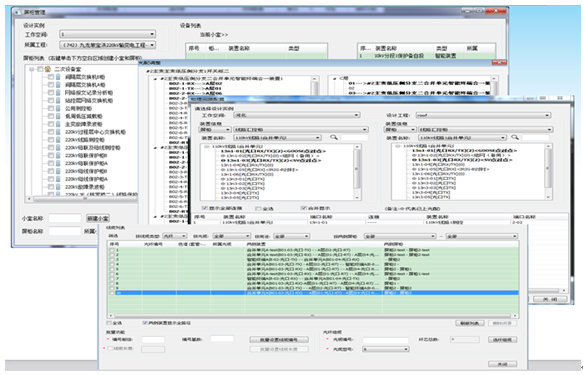Screen dimensions: 583x375
Task: Collapse the 二次设备室 tree node
Action: click(32, 69)
